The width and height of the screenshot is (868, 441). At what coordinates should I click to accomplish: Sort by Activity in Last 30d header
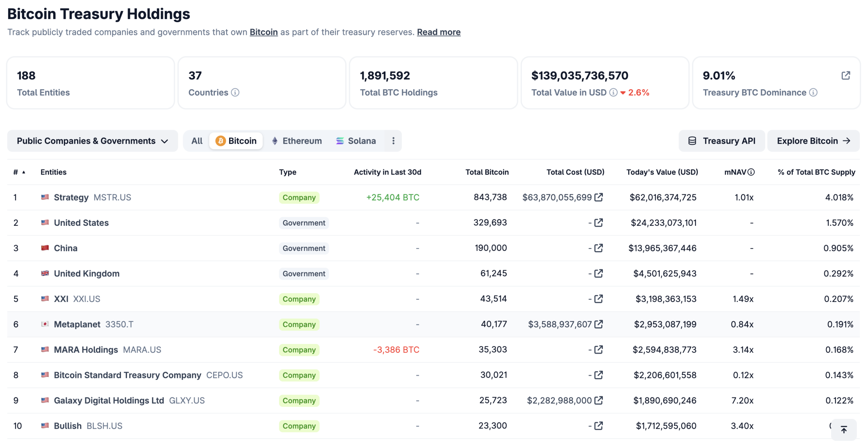[387, 172]
